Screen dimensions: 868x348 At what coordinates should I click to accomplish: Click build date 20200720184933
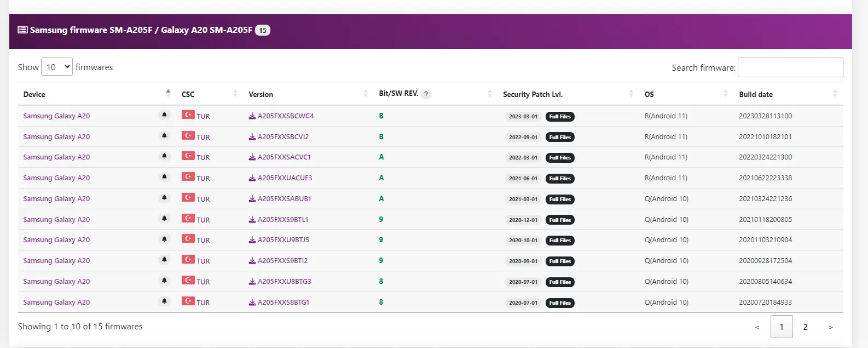pos(766,303)
